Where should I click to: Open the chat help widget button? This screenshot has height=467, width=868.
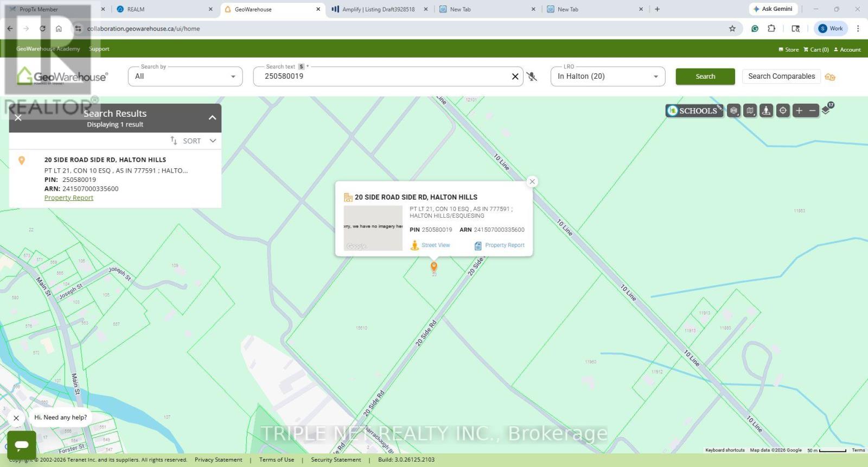[x=22, y=445]
